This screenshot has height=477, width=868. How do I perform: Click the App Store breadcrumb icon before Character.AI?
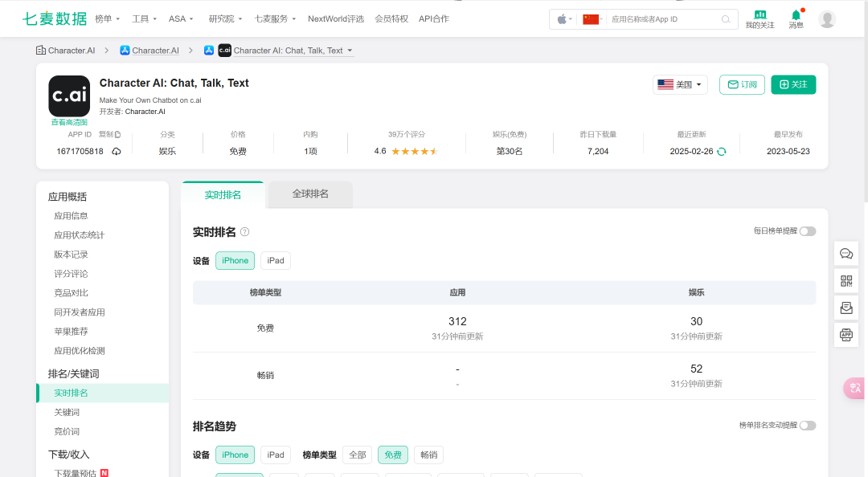pyautogui.click(x=125, y=51)
